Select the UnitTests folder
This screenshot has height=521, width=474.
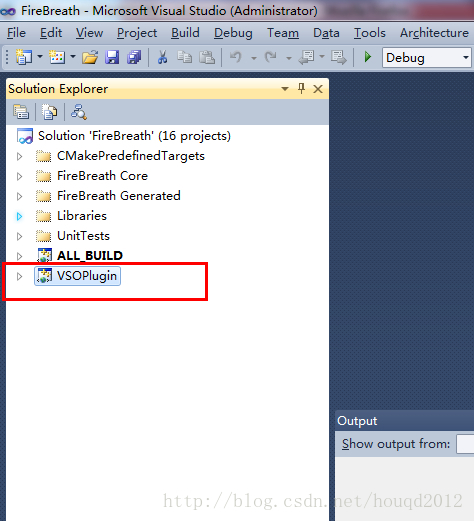point(83,236)
